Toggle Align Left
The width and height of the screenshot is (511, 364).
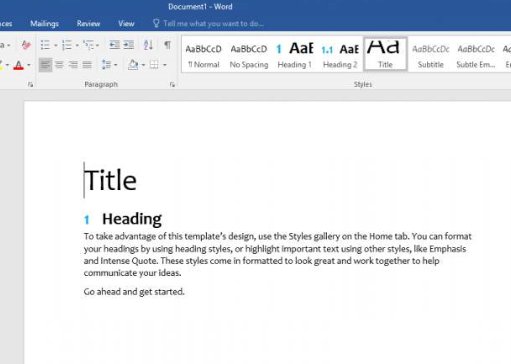click(x=45, y=65)
